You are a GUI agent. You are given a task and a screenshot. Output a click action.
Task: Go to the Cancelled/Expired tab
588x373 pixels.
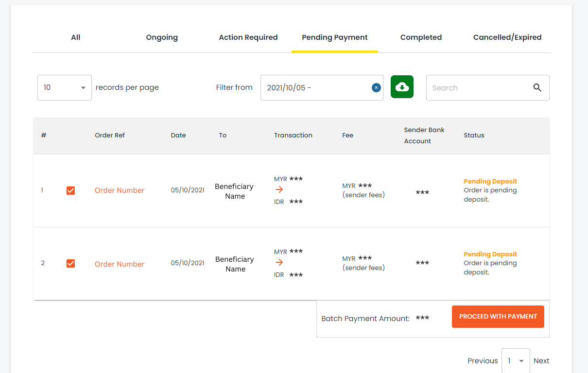pos(507,37)
